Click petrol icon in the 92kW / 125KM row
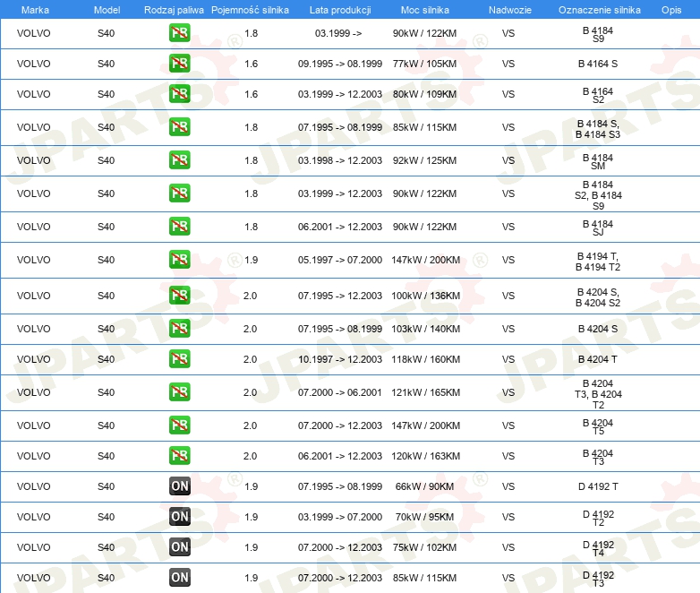Viewport: 700px width, 593px height. click(x=179, y=160)
